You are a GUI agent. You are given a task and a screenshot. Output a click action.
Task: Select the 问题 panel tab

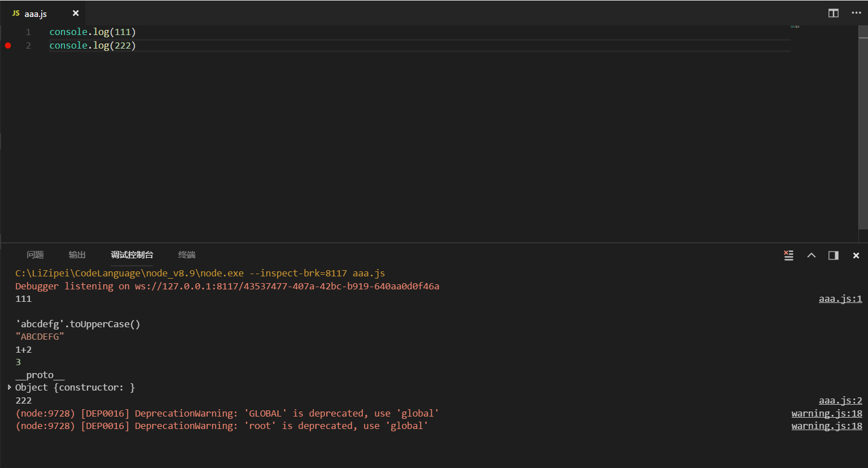[35, 255]
